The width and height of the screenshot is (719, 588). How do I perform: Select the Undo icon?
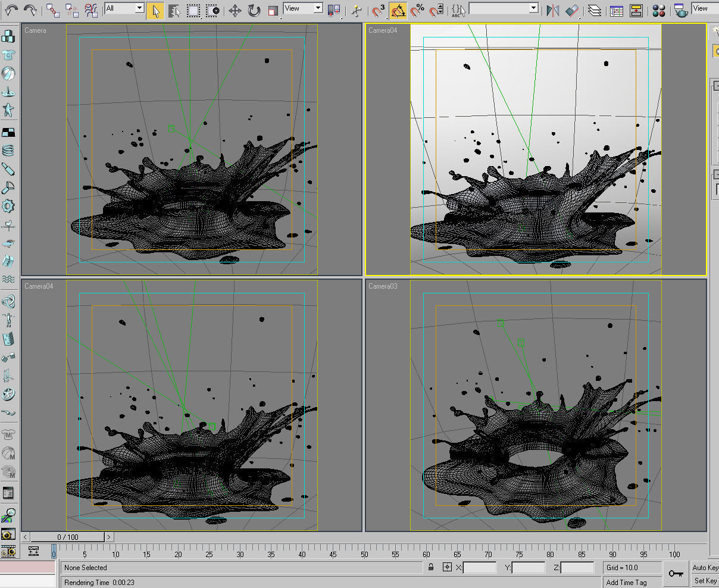point(12,9)
